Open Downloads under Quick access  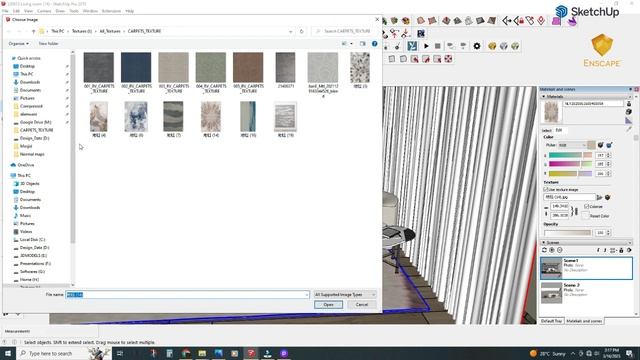30,82
